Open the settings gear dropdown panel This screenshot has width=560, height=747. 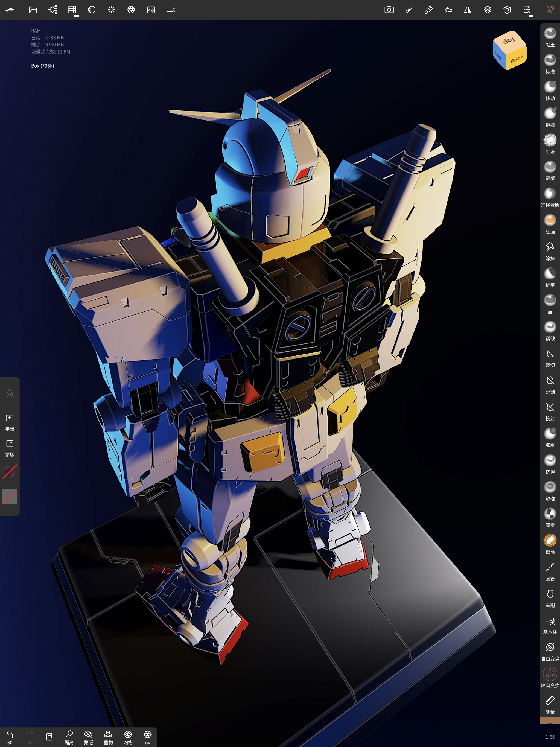tap(507, 10)
